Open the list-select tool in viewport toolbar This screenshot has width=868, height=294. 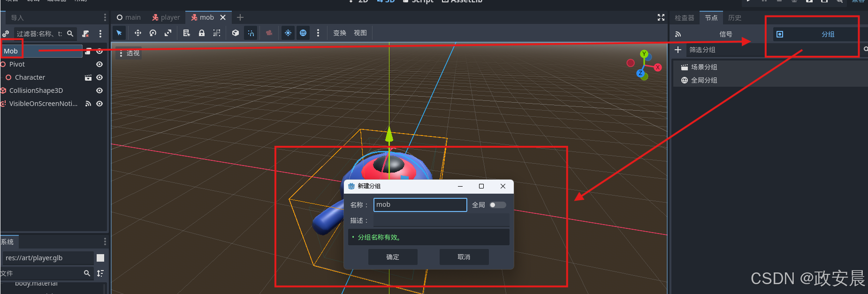tap(186, 33)
